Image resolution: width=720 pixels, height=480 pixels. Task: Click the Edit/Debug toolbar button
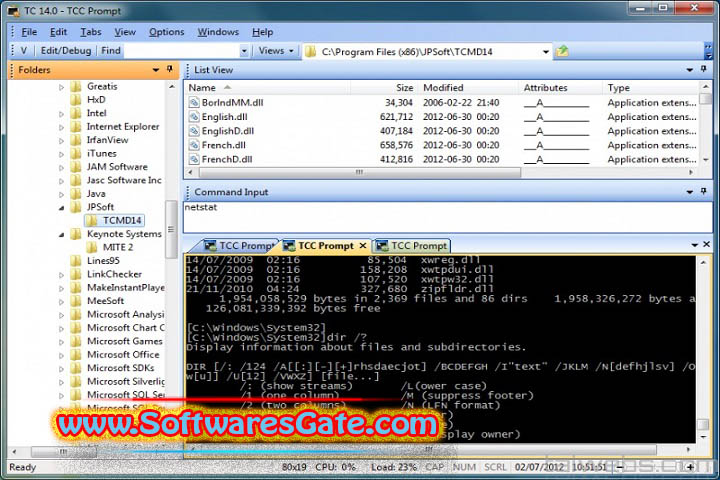tap(66, 51)
